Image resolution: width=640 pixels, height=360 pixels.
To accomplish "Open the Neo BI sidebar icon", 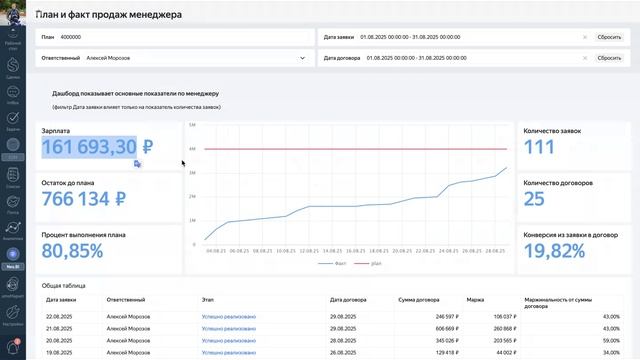I will [x=13, y=258].
